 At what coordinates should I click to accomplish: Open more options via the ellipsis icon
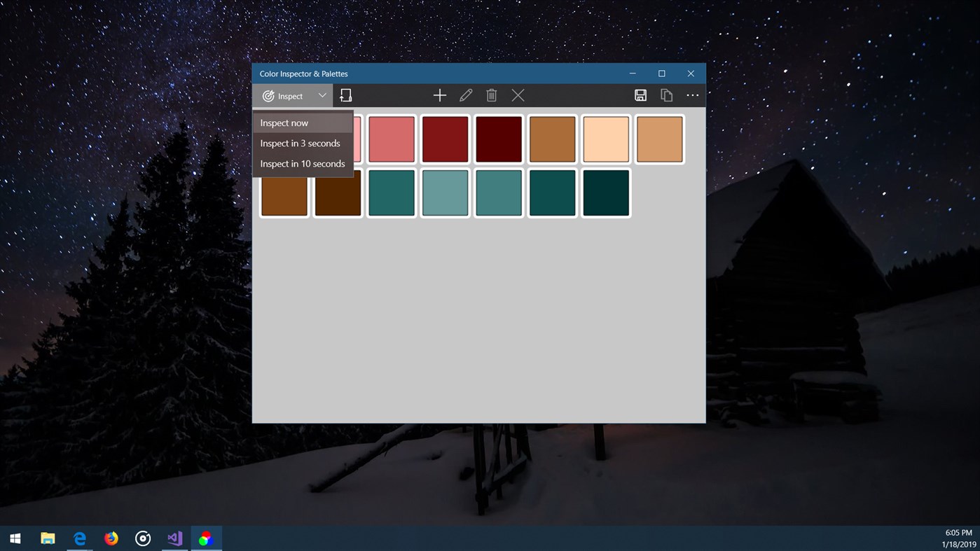[692, 95]
